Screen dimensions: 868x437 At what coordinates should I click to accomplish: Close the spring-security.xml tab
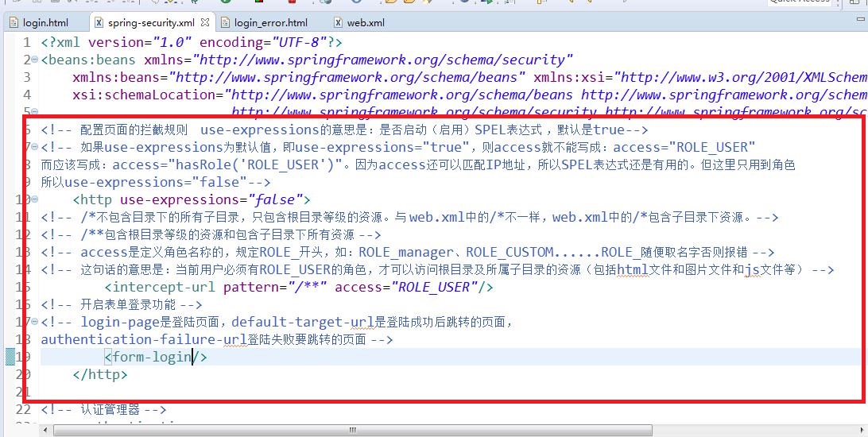(205, 23)
